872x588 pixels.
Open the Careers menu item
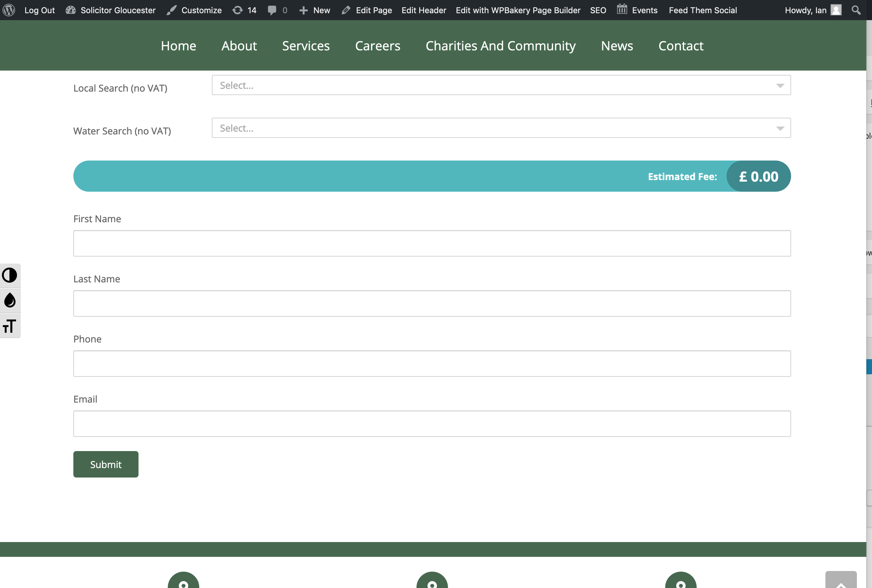pyautogui.click(x=378, y=46)
